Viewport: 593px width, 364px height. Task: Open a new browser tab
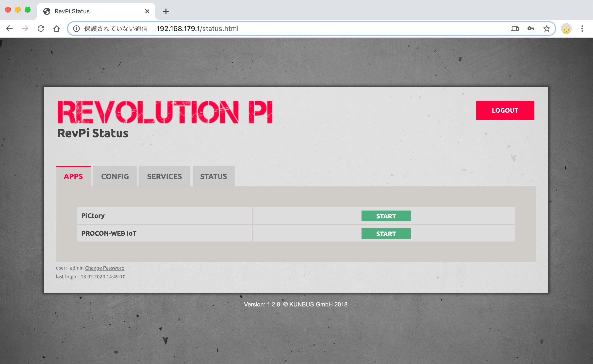click(x=166, y=11)
